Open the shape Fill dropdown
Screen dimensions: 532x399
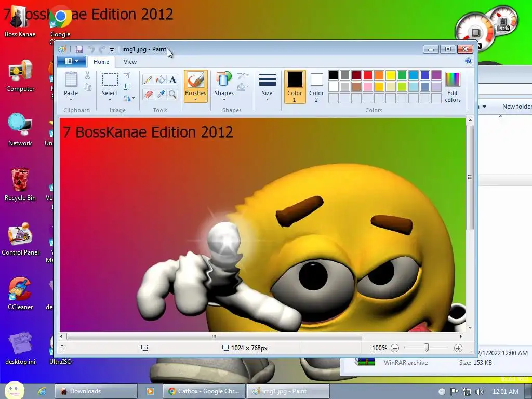243,87
